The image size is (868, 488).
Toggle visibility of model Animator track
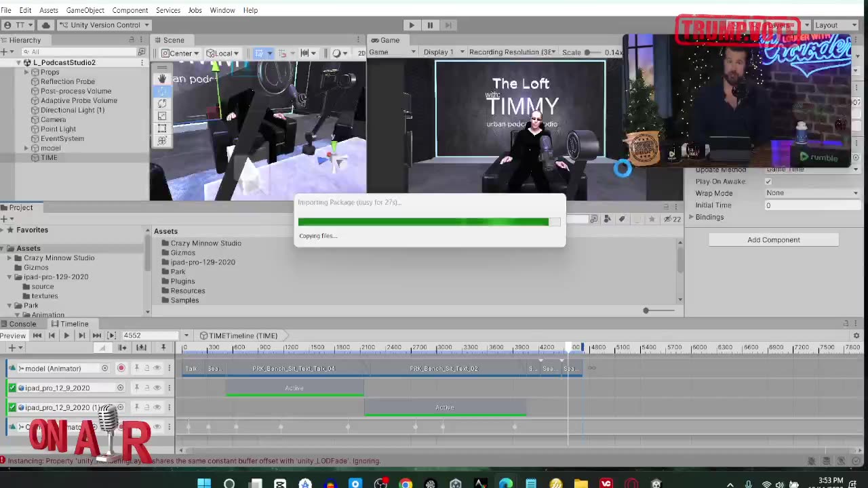point(157,368)
